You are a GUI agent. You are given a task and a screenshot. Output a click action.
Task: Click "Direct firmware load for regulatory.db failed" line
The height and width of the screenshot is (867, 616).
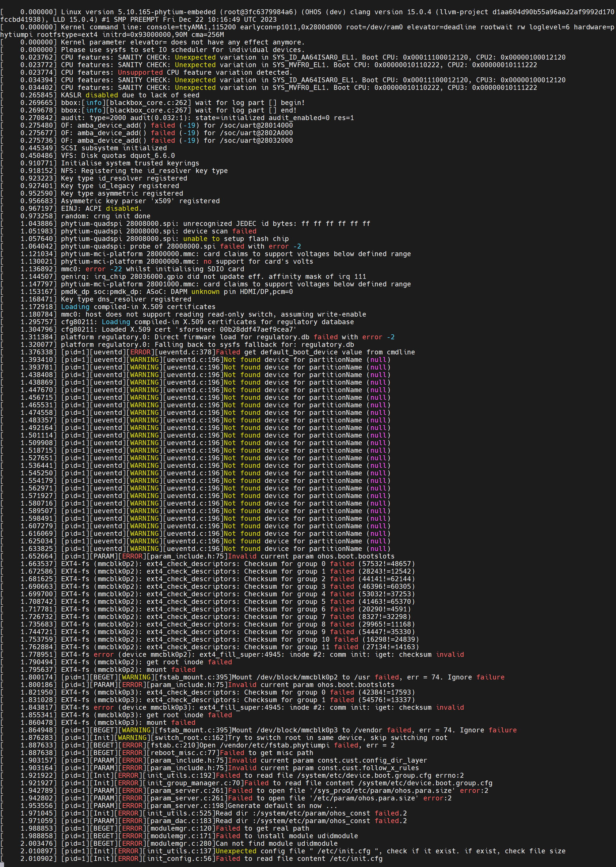point(197,337)
